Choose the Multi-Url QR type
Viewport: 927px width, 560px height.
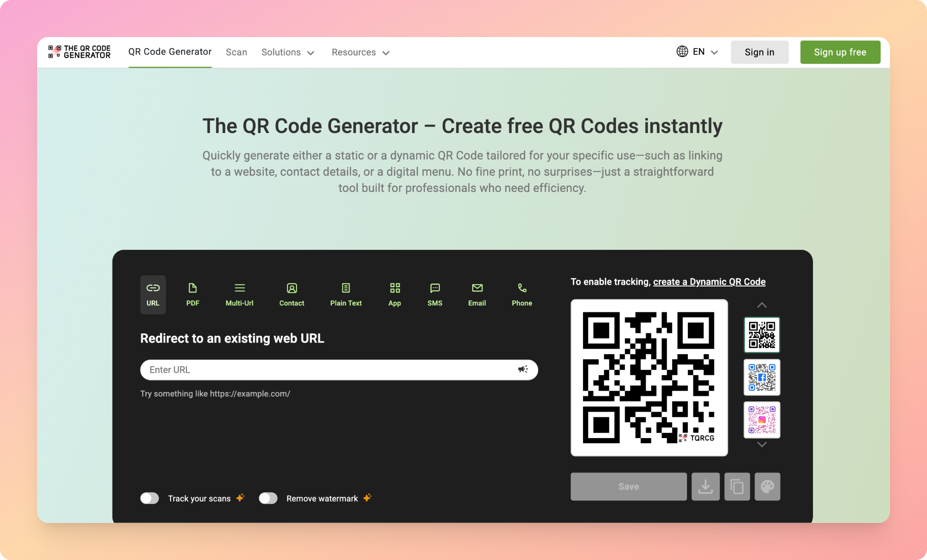240,295
